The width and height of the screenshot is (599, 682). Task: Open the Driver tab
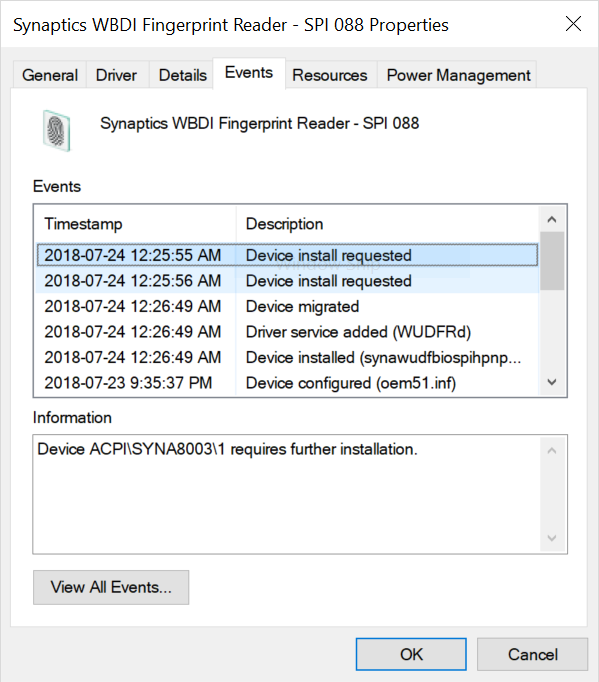(116, 75)
